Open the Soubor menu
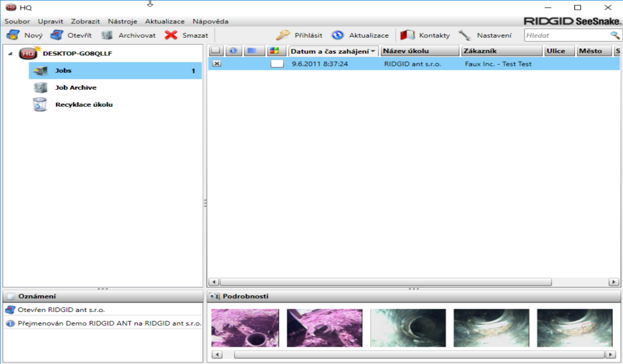623x364 pixels. coord(17,21)
